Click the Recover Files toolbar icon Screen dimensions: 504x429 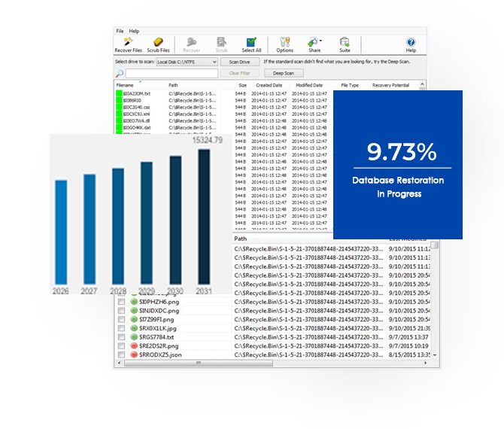coord(128,41)
